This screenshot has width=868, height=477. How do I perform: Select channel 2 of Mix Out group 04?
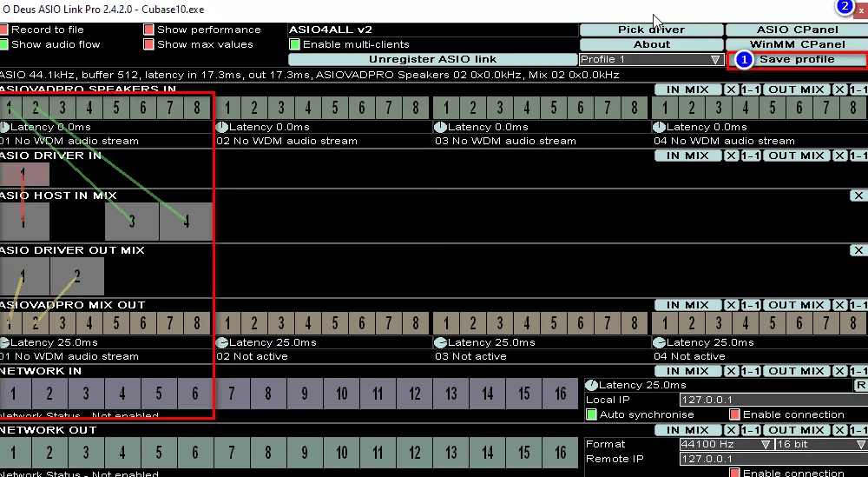[692, 323]
